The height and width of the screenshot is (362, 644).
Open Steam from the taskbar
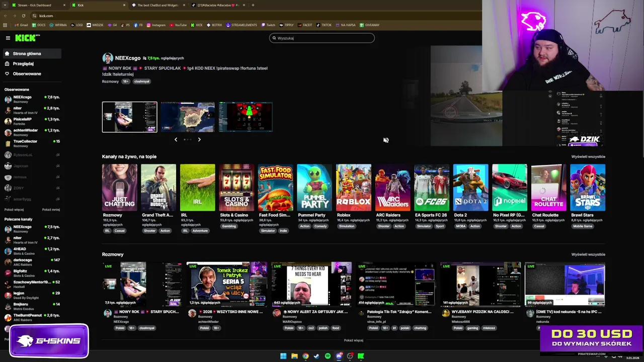pyautogui.click(x=316, y=356)
